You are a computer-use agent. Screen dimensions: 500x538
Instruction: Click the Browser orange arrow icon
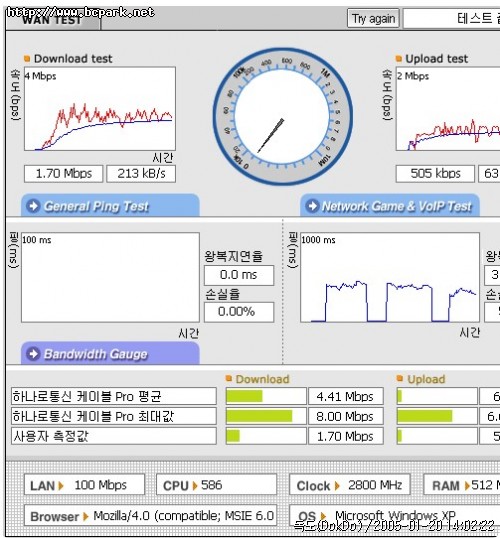click(86, 516)
